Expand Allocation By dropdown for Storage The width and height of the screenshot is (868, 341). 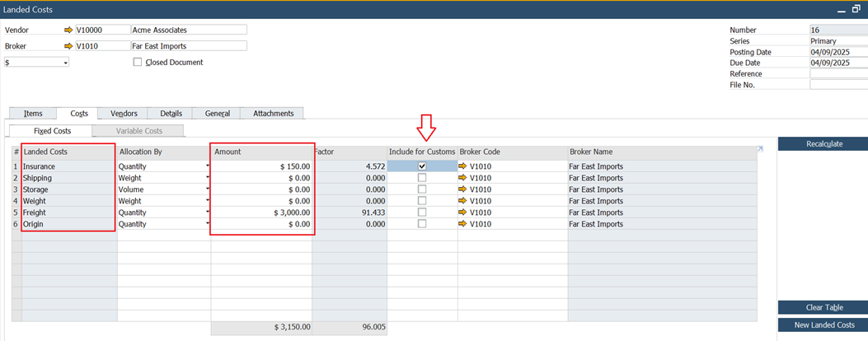click(x=207, y=189)
